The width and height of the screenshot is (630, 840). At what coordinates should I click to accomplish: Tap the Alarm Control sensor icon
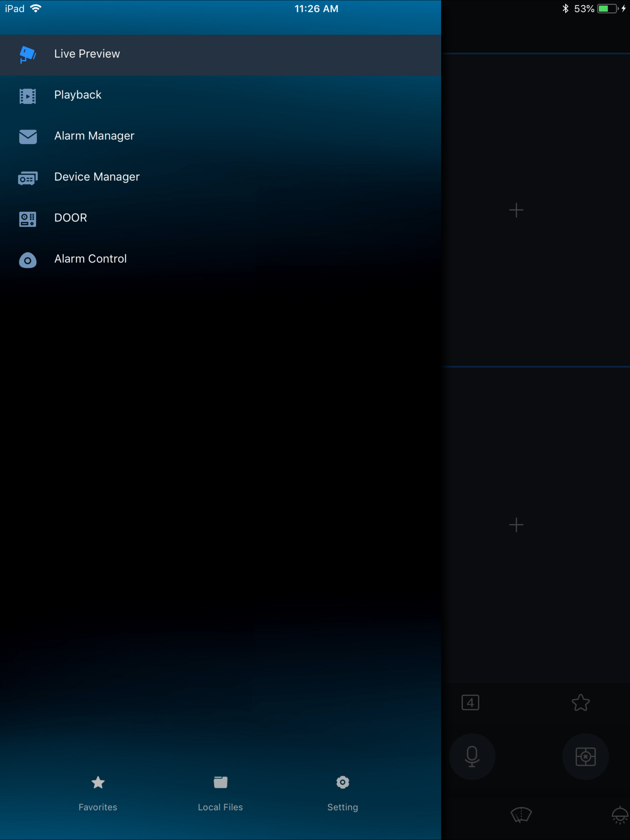(x=28, y=260)
